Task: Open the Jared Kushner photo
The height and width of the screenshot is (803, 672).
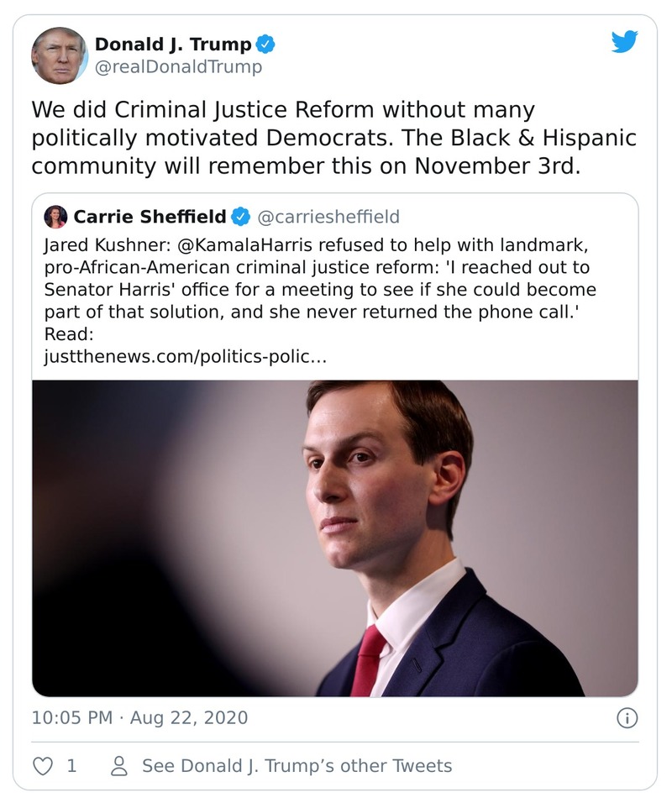Action: click(334, 538)
